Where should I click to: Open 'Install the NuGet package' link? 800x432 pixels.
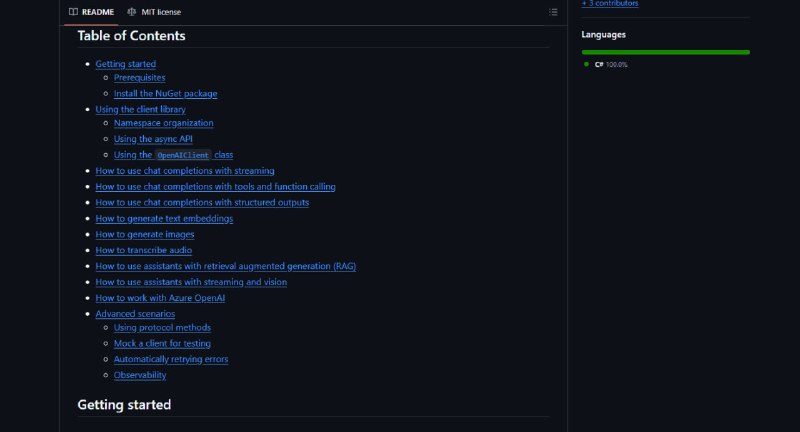coord(165,93)
